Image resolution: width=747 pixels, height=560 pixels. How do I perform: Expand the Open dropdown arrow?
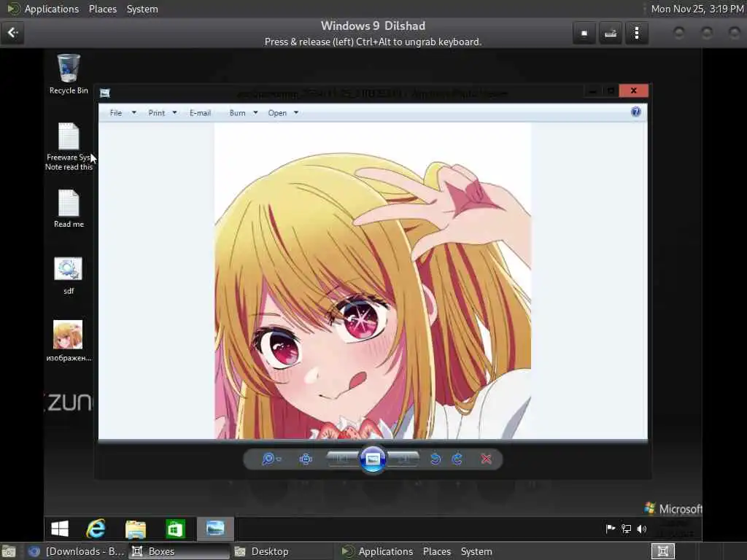296,113
